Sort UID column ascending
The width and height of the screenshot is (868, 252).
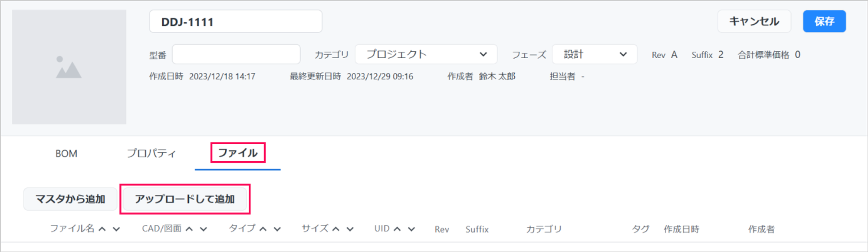tap(397, 229)
